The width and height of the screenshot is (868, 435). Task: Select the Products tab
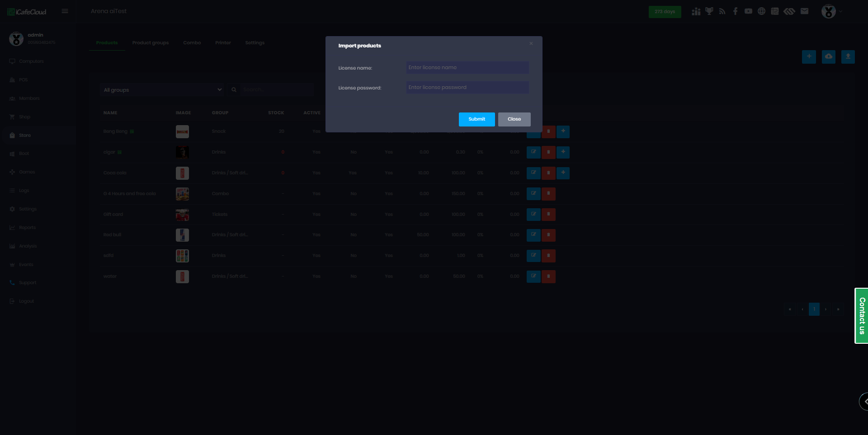point(107,43)
